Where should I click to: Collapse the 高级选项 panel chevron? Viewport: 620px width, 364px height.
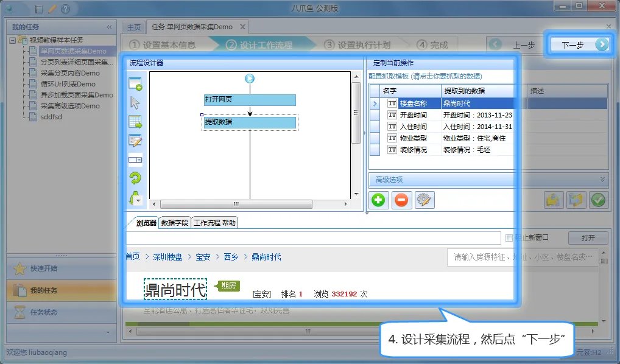(x=602, y=180)
